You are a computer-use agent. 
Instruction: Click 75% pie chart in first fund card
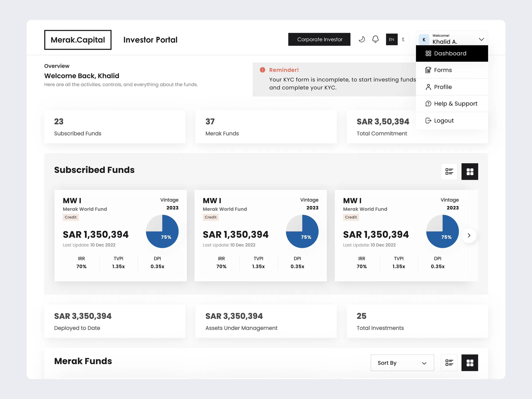coord(162,231)
